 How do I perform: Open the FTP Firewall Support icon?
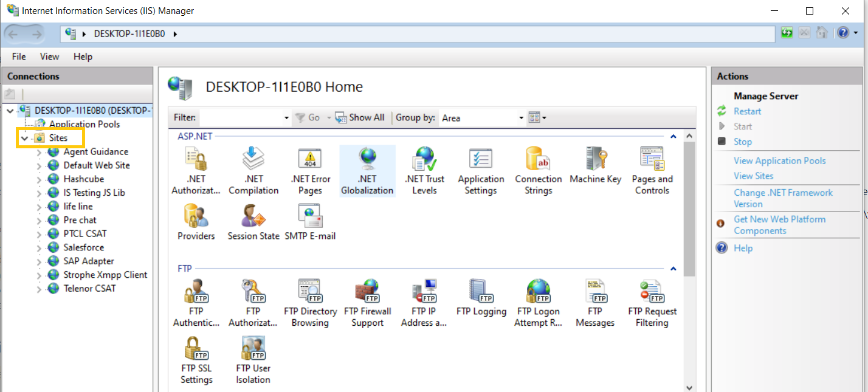(x=367, y=303)
